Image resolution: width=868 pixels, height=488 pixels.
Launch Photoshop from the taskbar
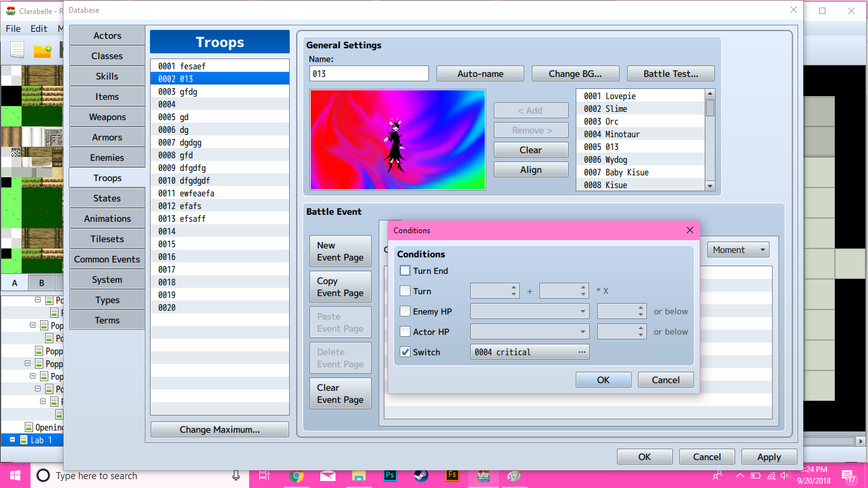(390, 475)
